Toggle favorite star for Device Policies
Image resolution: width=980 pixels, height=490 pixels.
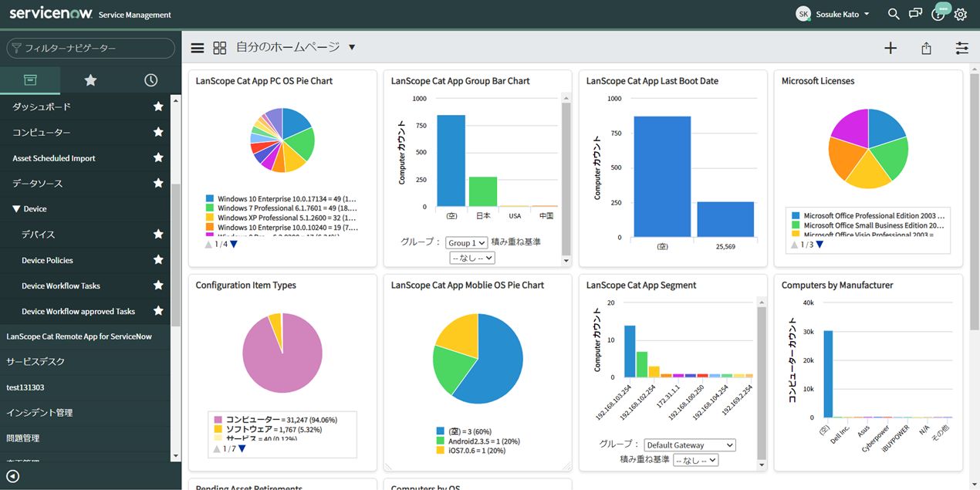(x=158, y=259)
